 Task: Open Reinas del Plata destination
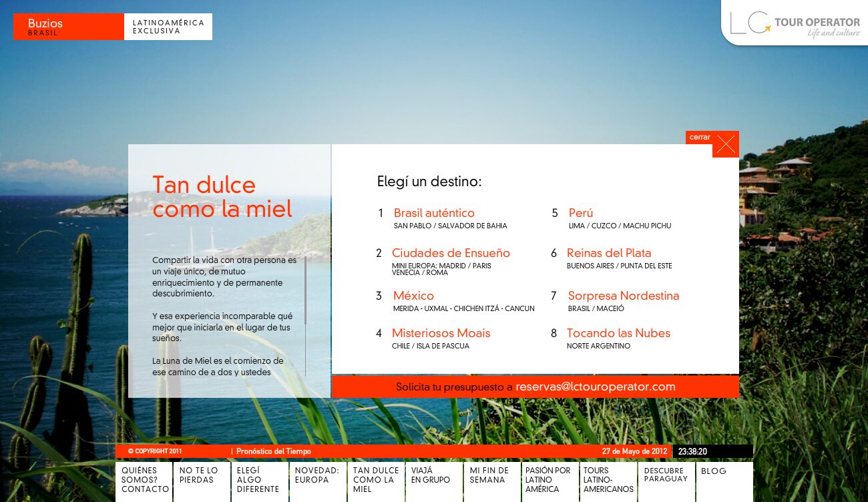609,253
